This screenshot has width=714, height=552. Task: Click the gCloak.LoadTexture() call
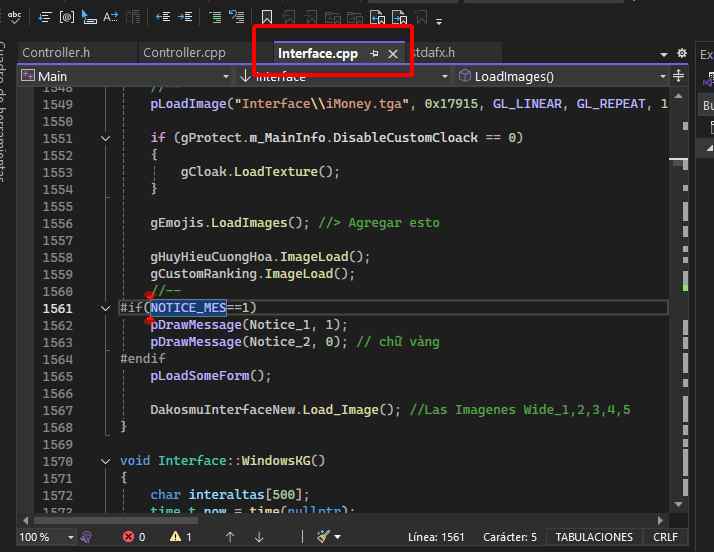pos(260,172)
